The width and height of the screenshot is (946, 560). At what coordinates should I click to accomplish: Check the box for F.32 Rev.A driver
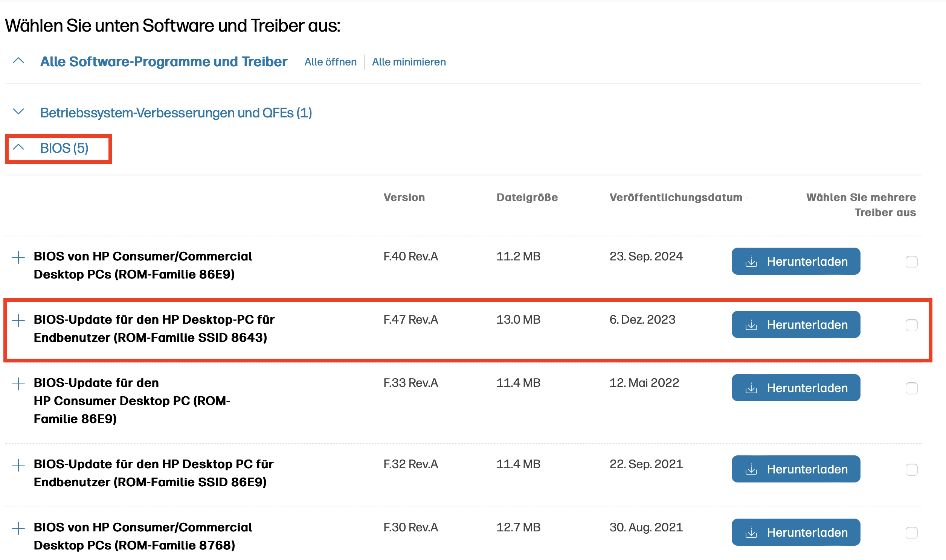[x=911, y=469]
